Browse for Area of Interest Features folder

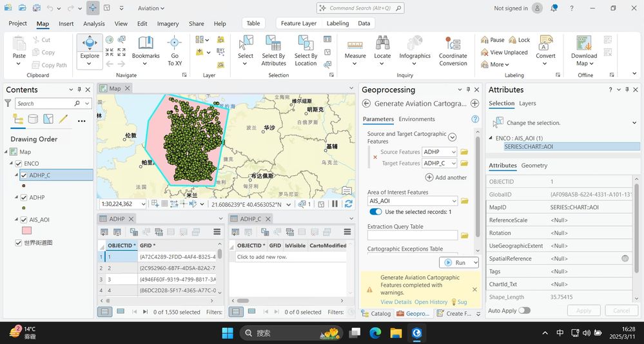464,201
